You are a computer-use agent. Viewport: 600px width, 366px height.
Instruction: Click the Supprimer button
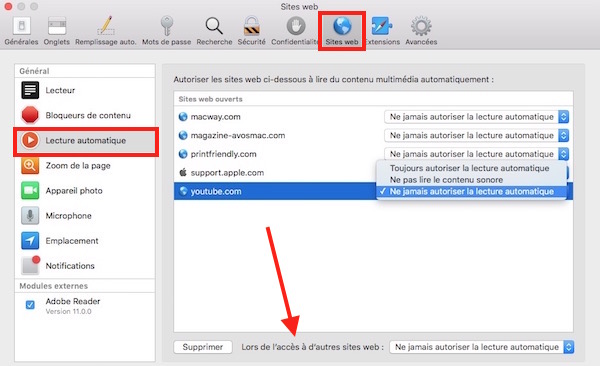tap(203, 347)
